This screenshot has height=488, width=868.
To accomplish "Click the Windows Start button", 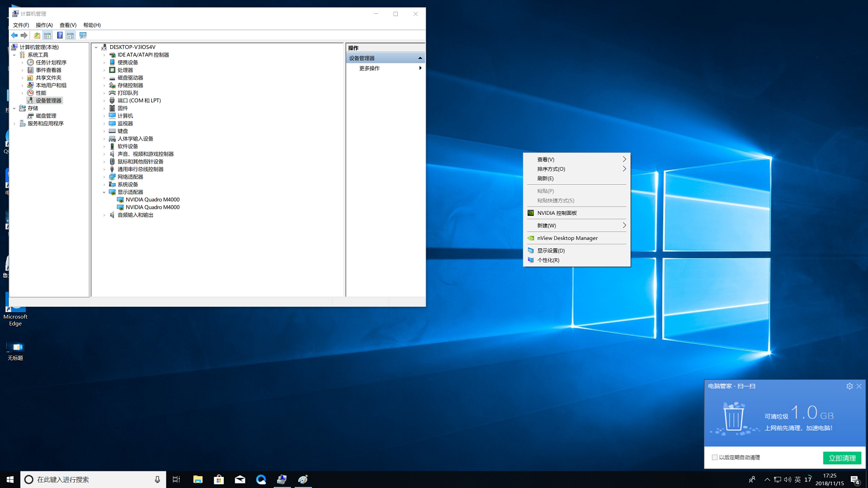I will (x=10, y=479).
